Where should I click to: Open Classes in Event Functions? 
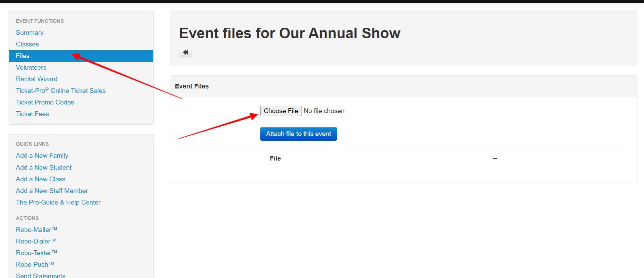[27, 44]
